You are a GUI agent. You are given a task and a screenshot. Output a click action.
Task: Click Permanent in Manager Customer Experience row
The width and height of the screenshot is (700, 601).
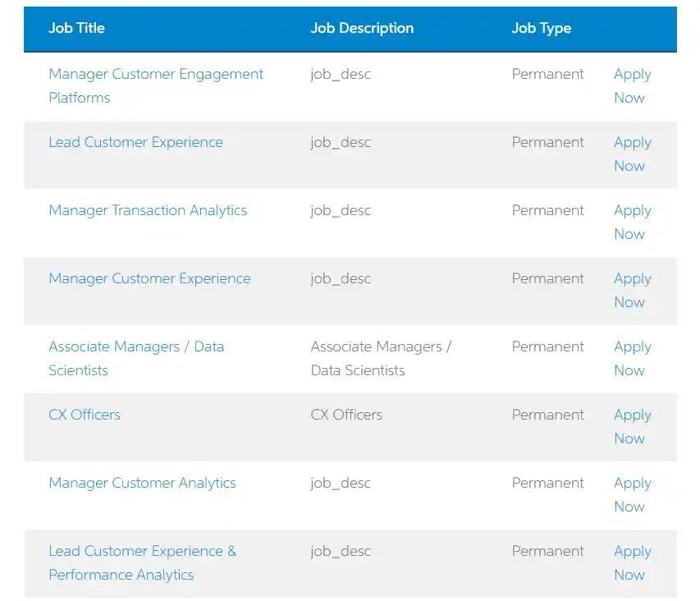point(547,278)
